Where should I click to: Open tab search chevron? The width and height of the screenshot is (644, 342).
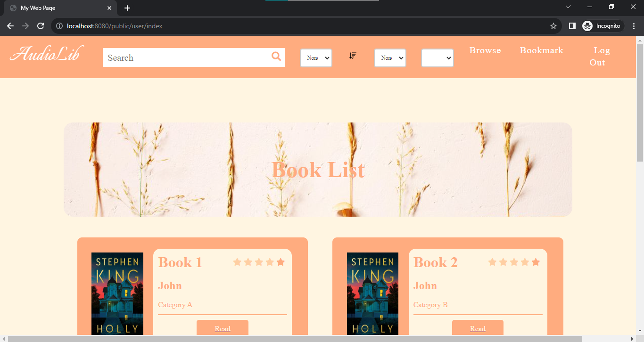pos(568,7)
